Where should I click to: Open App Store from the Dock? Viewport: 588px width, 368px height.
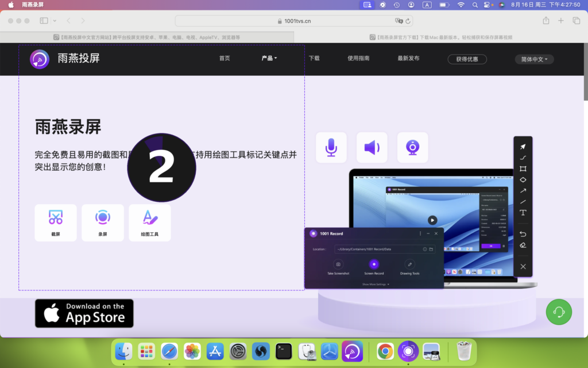[215, 351]
